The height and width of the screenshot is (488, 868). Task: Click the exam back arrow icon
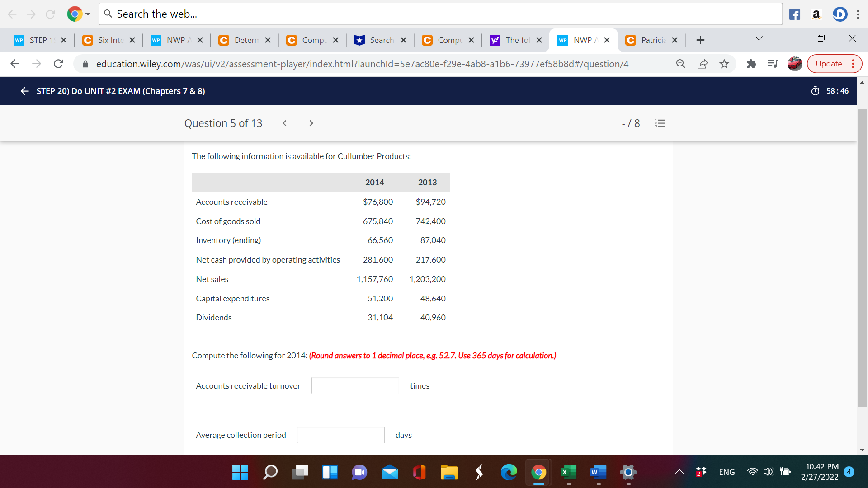24,91
